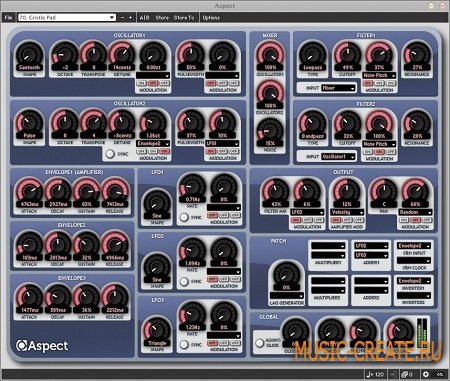Click Filter2 Resonance knob
The height and width of the screenshot is (381, 450).
pos(417,123)
